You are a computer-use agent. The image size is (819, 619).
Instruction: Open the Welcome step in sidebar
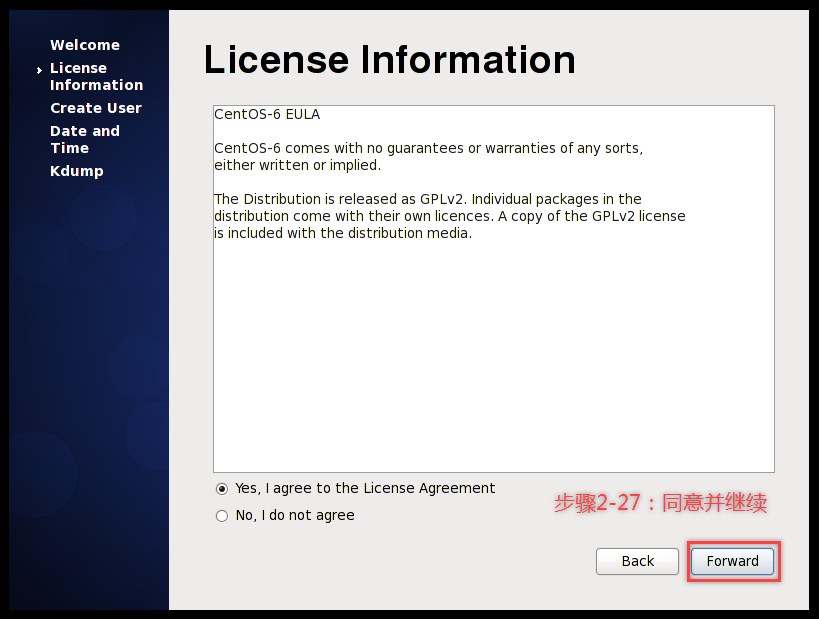pyautogui.click(x=85, y=45)
